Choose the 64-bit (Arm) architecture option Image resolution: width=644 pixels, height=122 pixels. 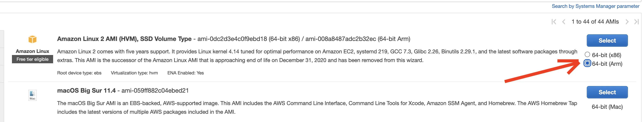[587, 63]
